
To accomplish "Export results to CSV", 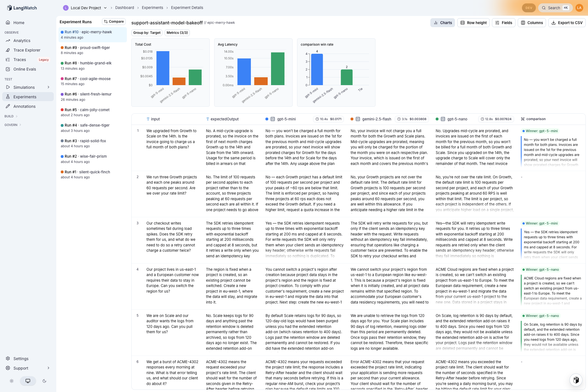I will pyautogui.click(x=567, y=23).
